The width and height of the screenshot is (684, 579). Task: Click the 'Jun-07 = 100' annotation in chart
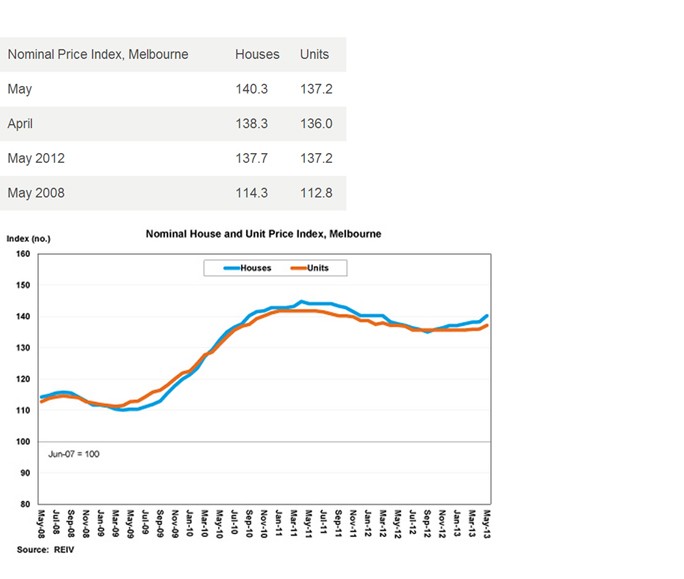74,453
